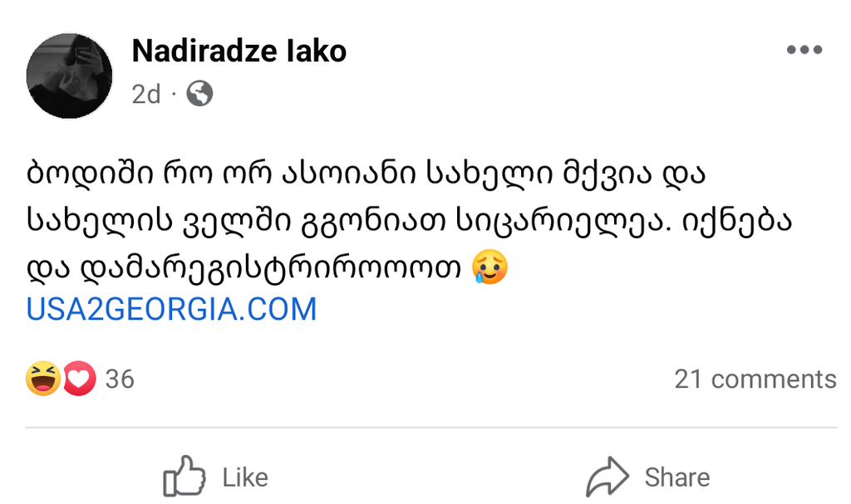Screen dimensions: 851x504
Task: Click the Love heart reaction icon
Action: [x=79, y=378]
